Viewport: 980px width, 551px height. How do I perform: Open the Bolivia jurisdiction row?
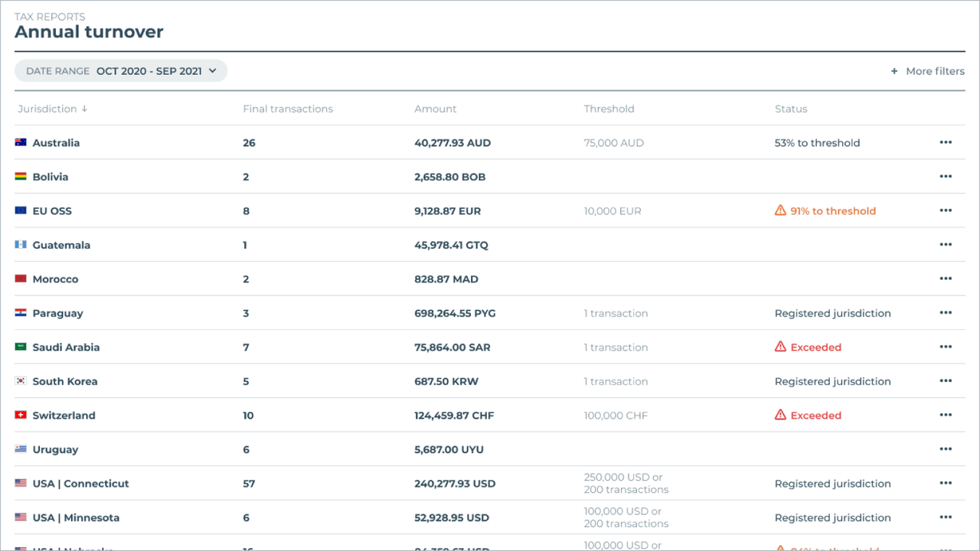51,177
